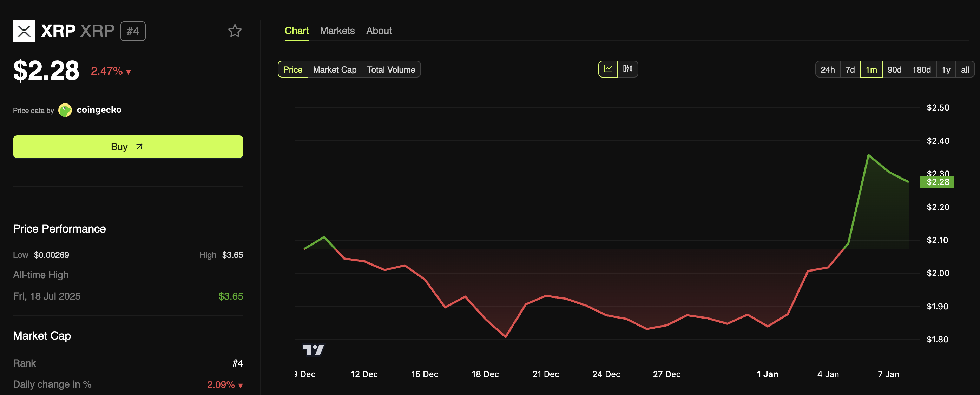
Task: Click the CoinGecko gecko logo
Action: coord(65,110)
